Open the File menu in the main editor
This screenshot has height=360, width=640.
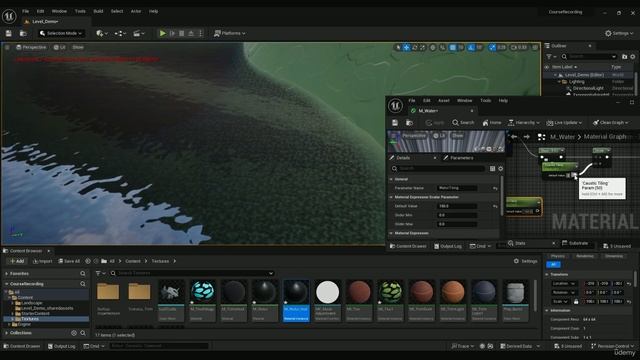pos(26,11)
